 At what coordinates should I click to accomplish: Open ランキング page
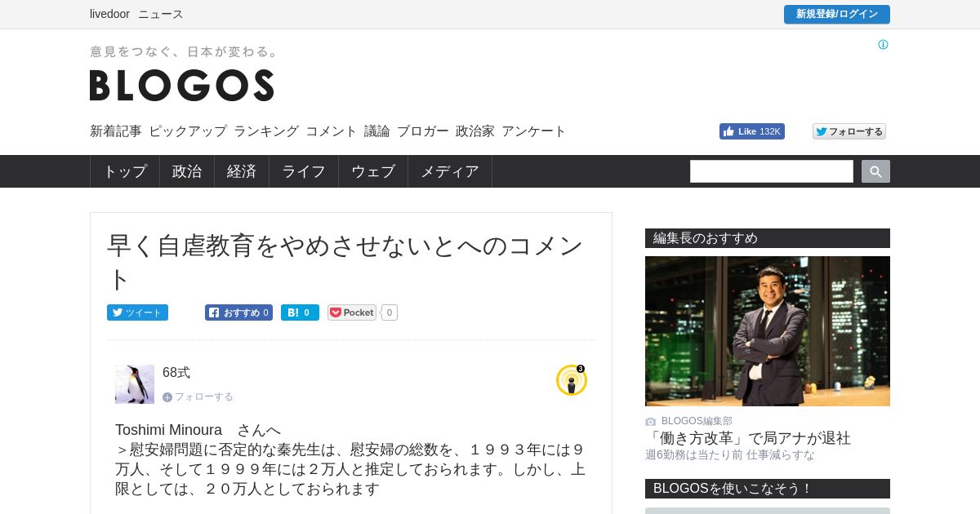tap(266, 131)
